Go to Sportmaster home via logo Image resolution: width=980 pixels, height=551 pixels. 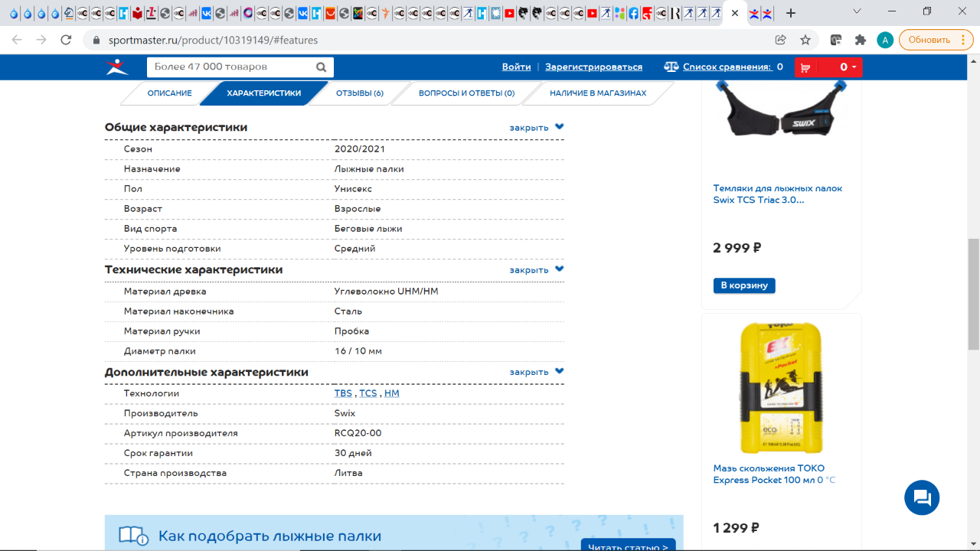coord(118,67)
